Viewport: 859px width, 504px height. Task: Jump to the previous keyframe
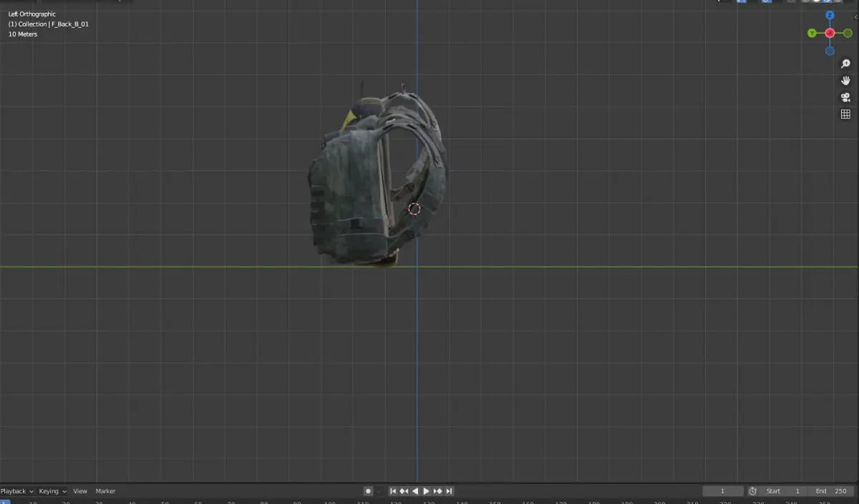[x=404, y=491]
